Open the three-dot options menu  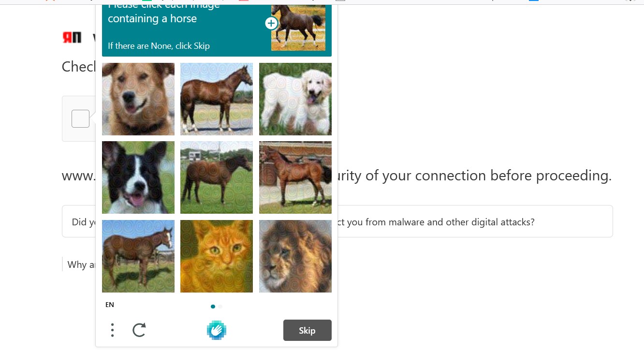click(112, 330)
